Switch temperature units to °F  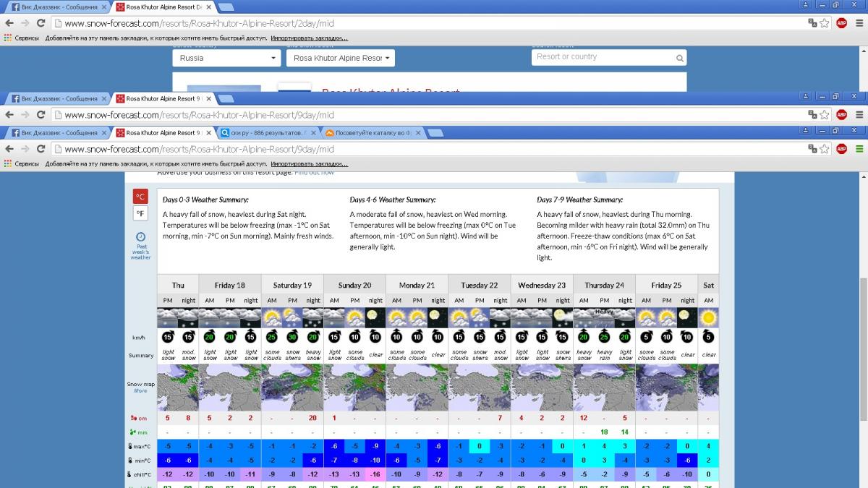point(140,213)
